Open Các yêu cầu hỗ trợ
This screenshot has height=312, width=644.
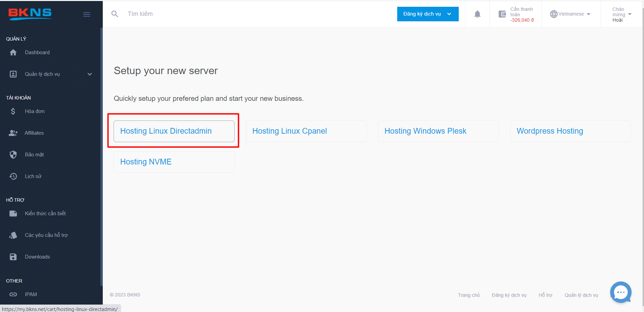pos(46,235)
